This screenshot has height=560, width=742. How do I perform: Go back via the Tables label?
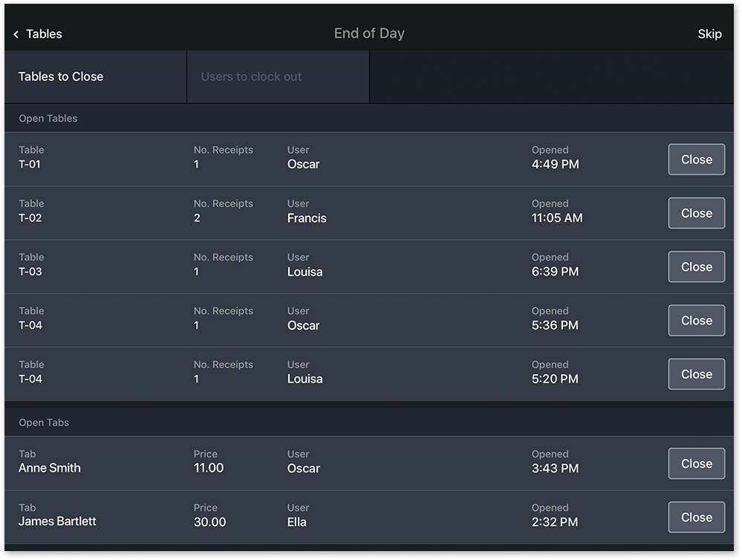tap(44, 34)
